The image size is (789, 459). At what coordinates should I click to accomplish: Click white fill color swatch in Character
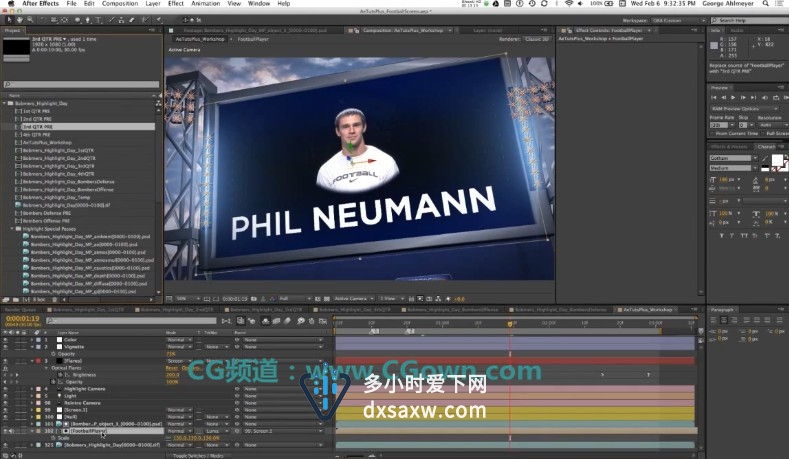(777, 161)
